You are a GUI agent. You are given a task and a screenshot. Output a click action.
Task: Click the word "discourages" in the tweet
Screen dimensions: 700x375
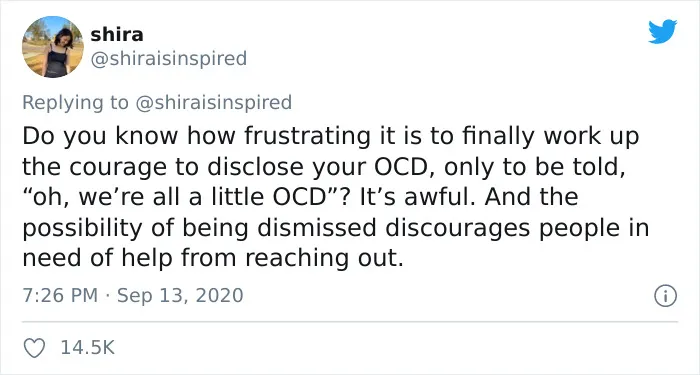coord(458,229)
